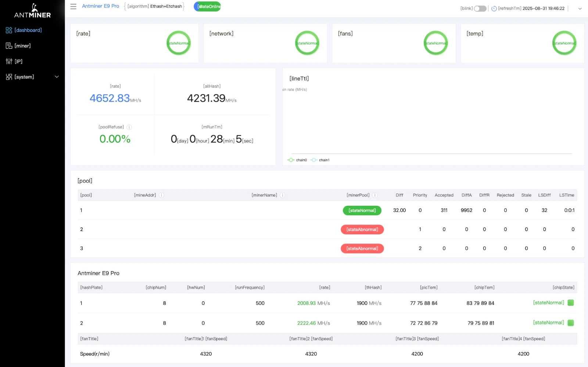The width and height of the screenshot is (588, 367).
Task: Open the dashboard menu item
Action: [x=28, y=30]
